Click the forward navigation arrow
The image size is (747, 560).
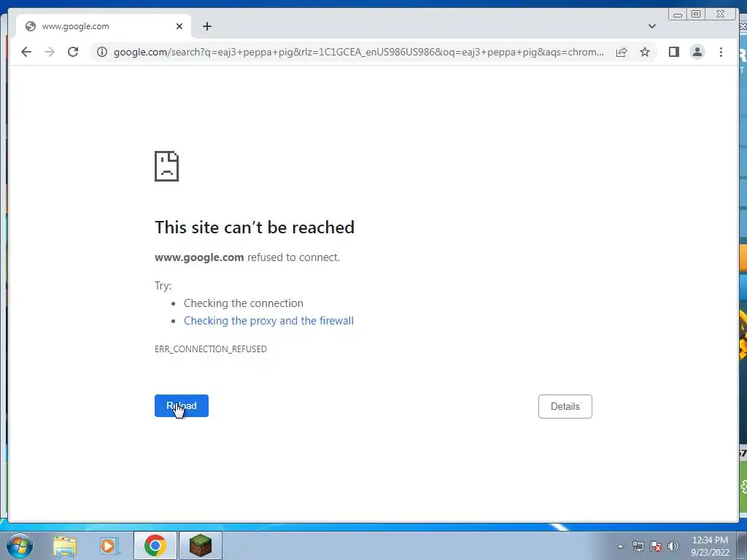50,52
